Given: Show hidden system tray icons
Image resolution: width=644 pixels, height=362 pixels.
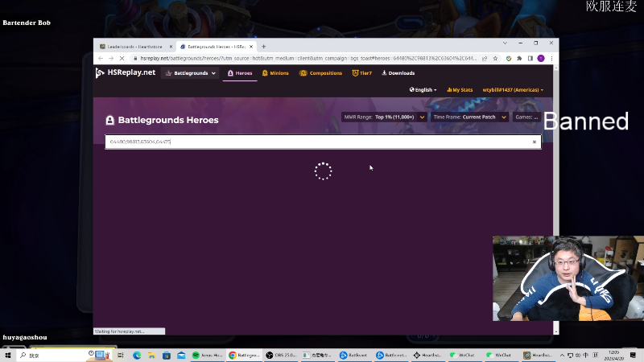Looking at the screenshot, I should 562,355.
